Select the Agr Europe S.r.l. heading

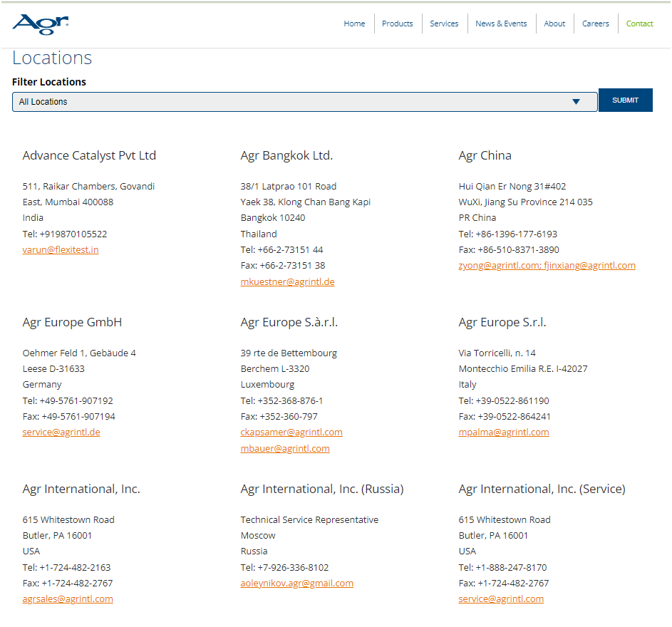[x=502, y=322]
